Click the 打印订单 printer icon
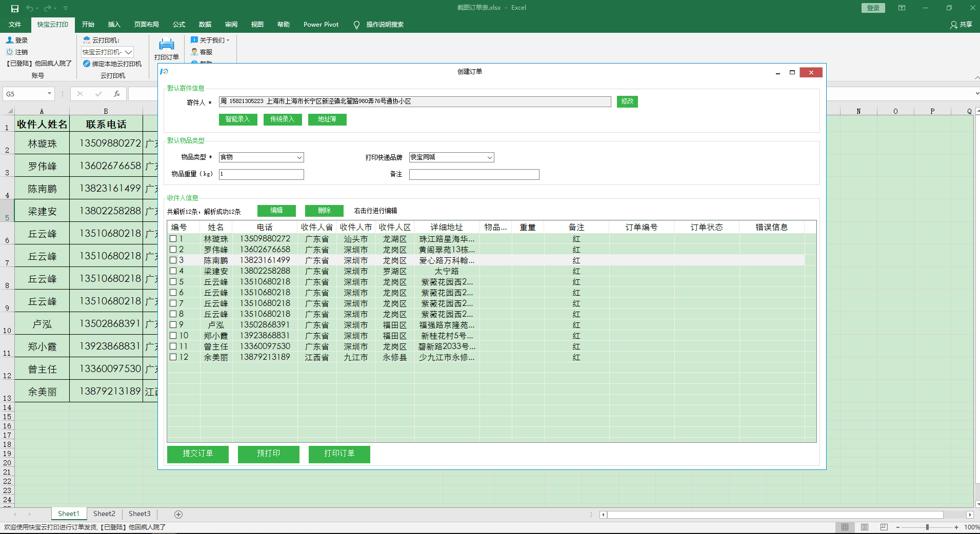This screenshot has height=534, width=980. tap(167, 44)
